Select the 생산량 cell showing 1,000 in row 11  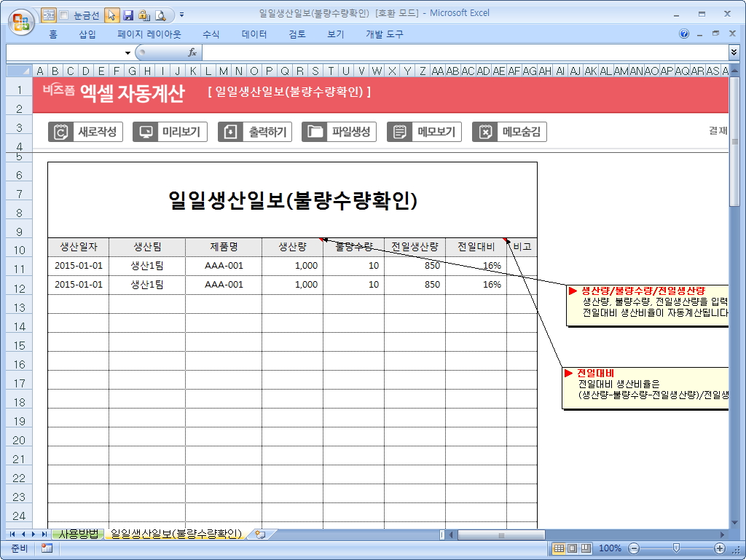[292, 266]
